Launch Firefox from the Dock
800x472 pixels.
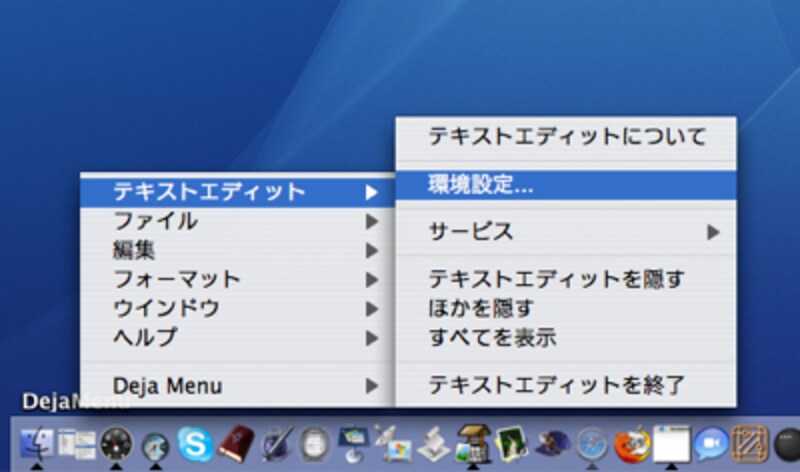632,445
